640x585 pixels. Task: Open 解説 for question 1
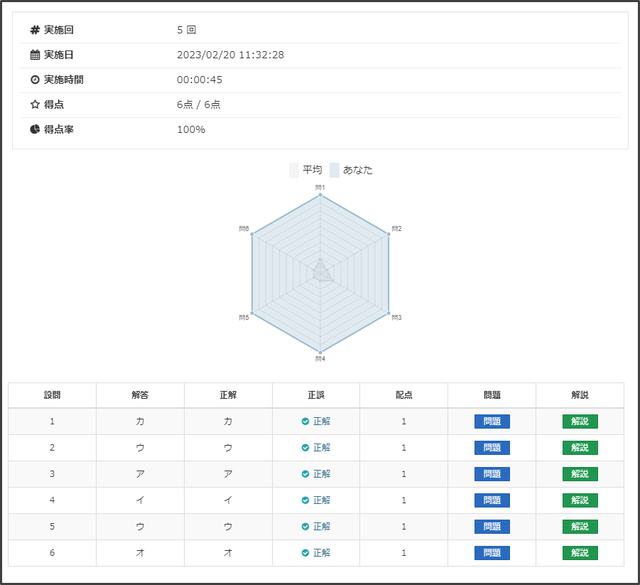pyautogui.click(x=580, y=422)
